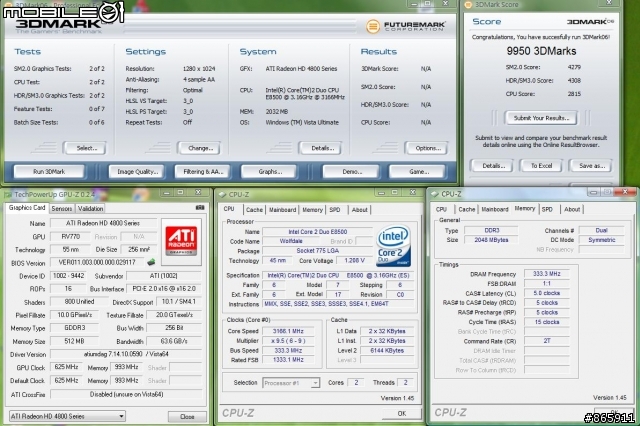Click the Futuremark Corporation logo

(x=405, y=27)
